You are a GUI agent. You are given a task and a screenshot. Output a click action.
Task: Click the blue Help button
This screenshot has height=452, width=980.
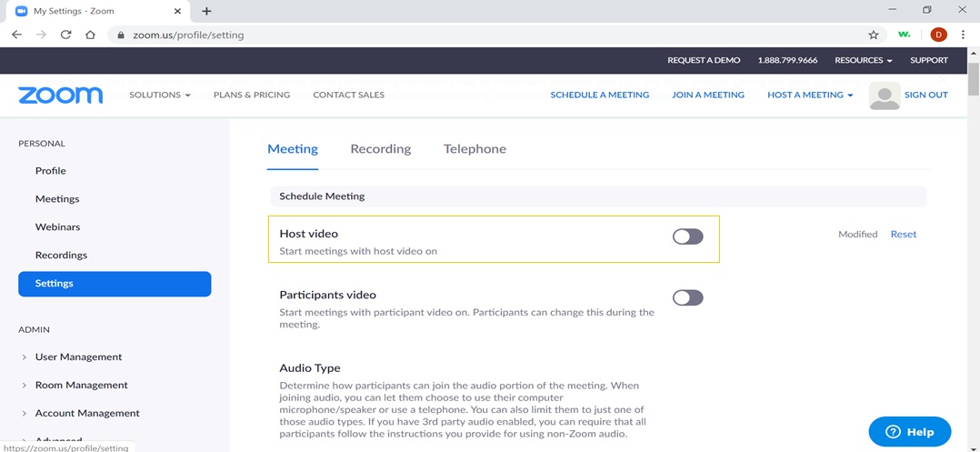(x=909, y=431)
